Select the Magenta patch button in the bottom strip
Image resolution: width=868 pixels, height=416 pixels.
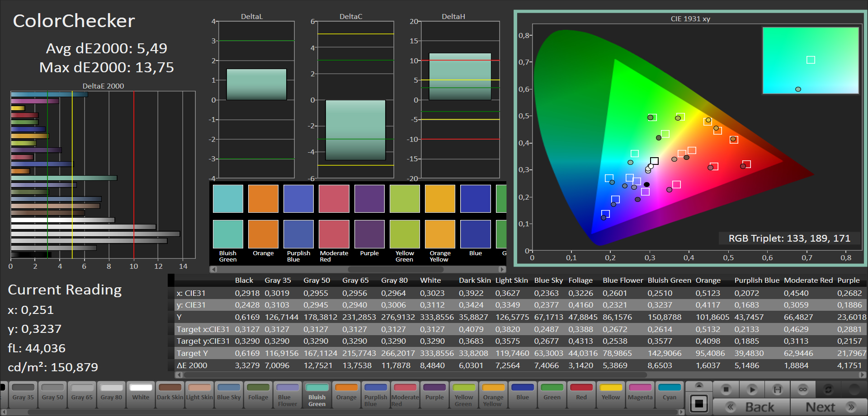click(640, 395)
